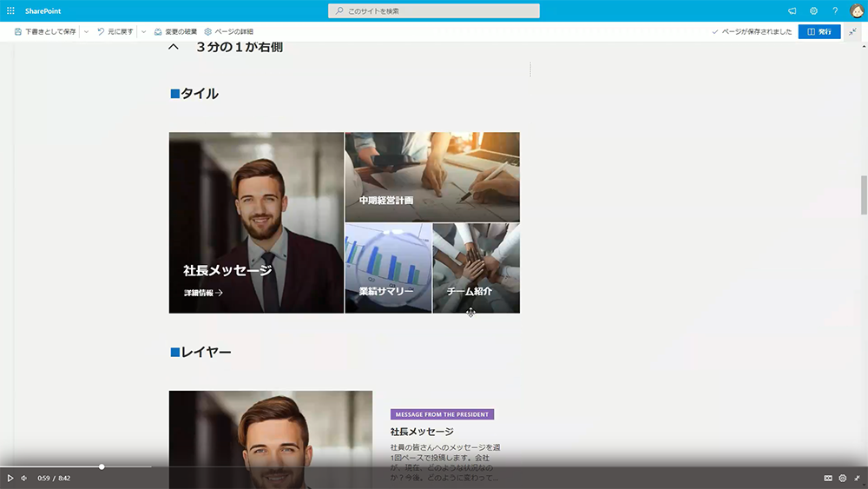Click the collapse editing pane arrows icon

coord(853,31)
